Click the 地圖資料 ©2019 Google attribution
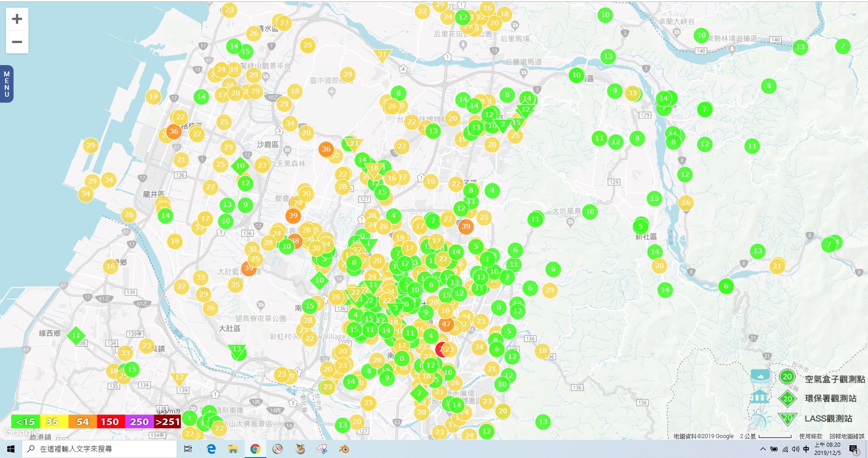 tap(703, 436)
